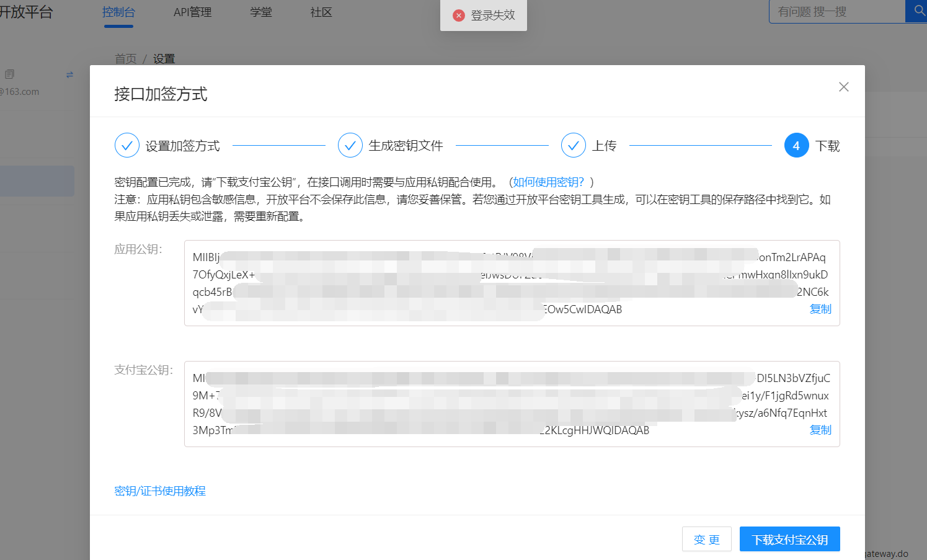Click the 设置加签方式 step checkmark icon

[x=126, y=145]
